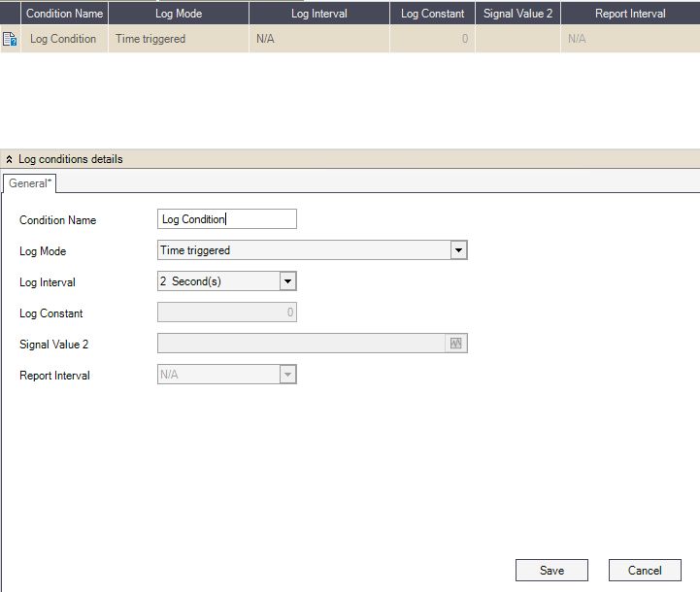The height and width of the screenshot is (592, 700).
Task: Click the Log Constant input field
Action: pyautogui.click(x=226, y=312)
